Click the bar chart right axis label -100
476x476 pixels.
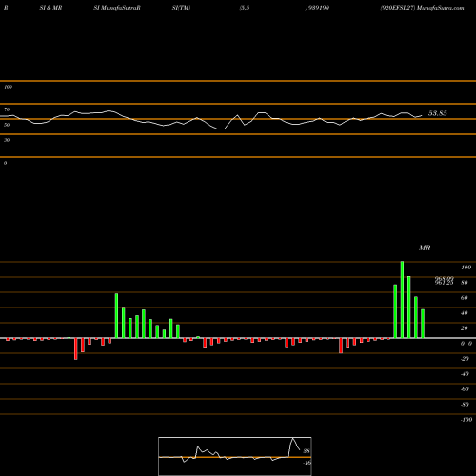[466, 420]
